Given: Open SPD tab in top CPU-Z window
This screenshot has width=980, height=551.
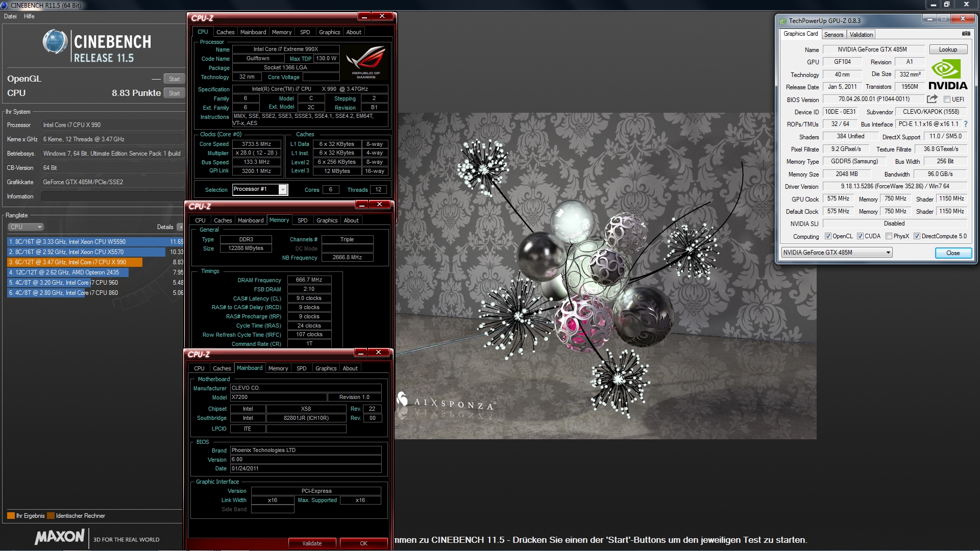Looking at the screenshot, I should point(305,32).
